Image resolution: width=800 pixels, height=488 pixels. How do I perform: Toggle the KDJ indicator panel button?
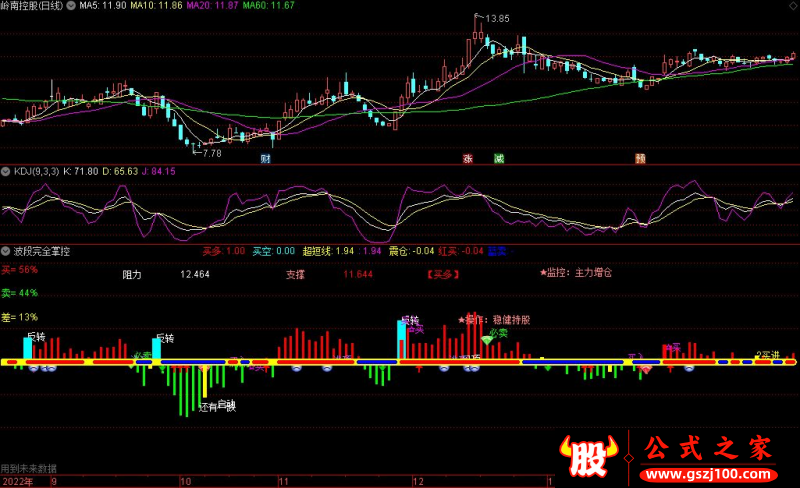[7, 172]
